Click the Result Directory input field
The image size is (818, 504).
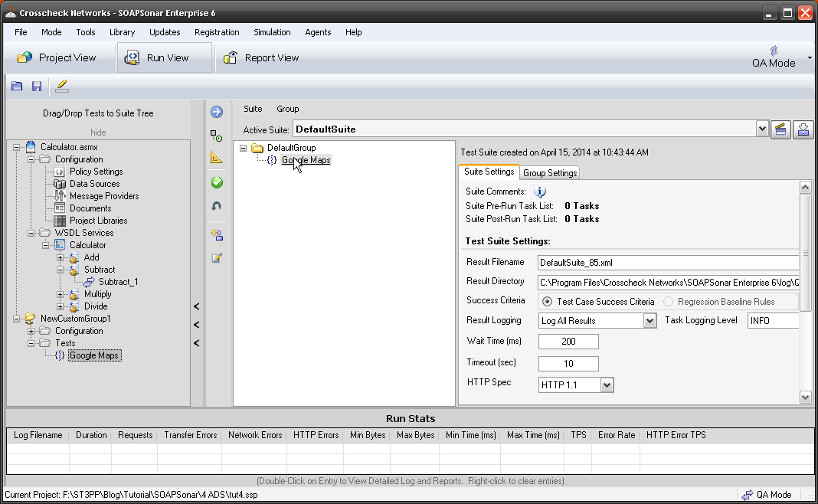point(668,283)
